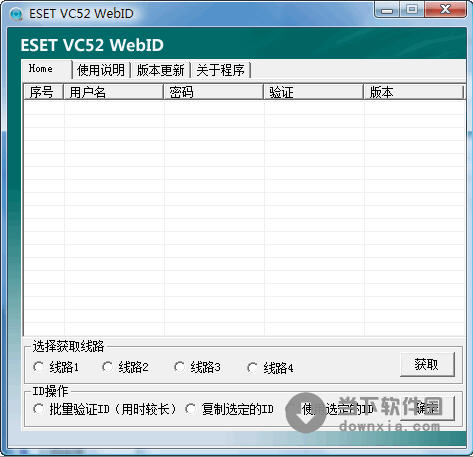Click the 获取 button
The height and width of the screenshot is (457, 473).
click(427, 364)
